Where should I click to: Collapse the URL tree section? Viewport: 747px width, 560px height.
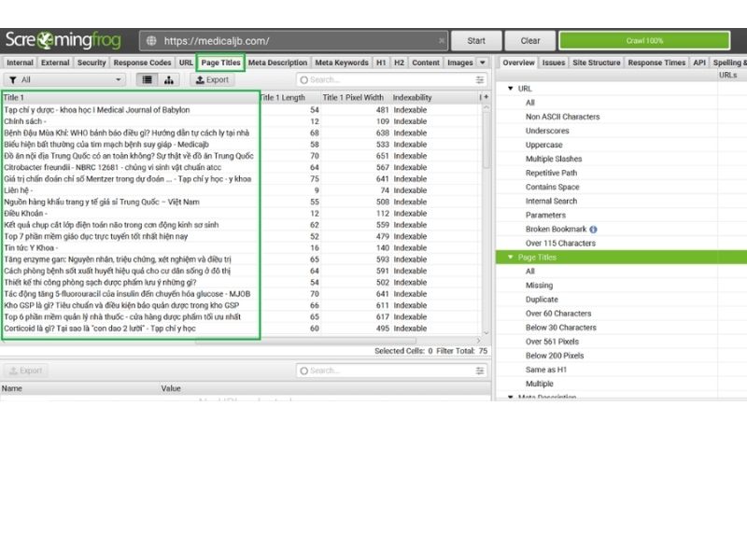point(510,89)
